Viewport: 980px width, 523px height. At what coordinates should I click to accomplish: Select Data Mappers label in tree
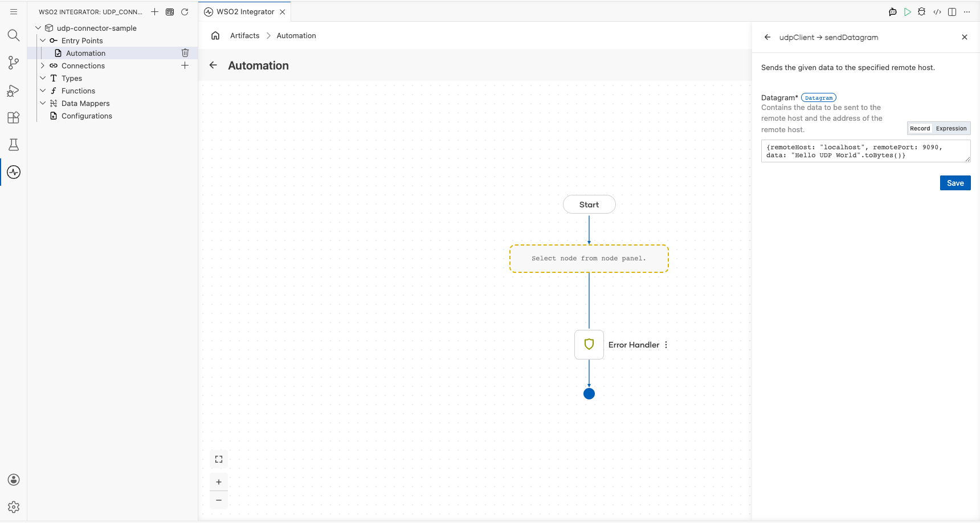coord(85,103)
